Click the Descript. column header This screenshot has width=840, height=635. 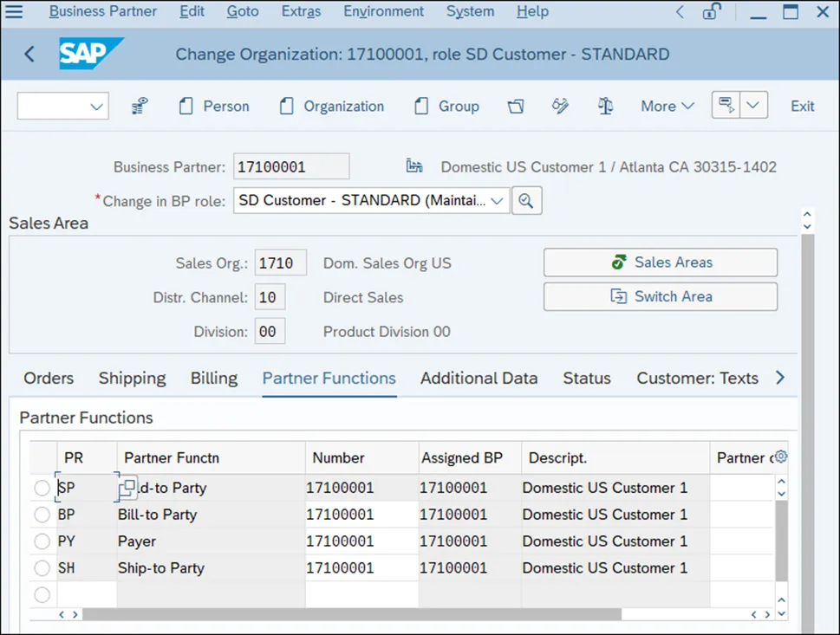[615, 457]
